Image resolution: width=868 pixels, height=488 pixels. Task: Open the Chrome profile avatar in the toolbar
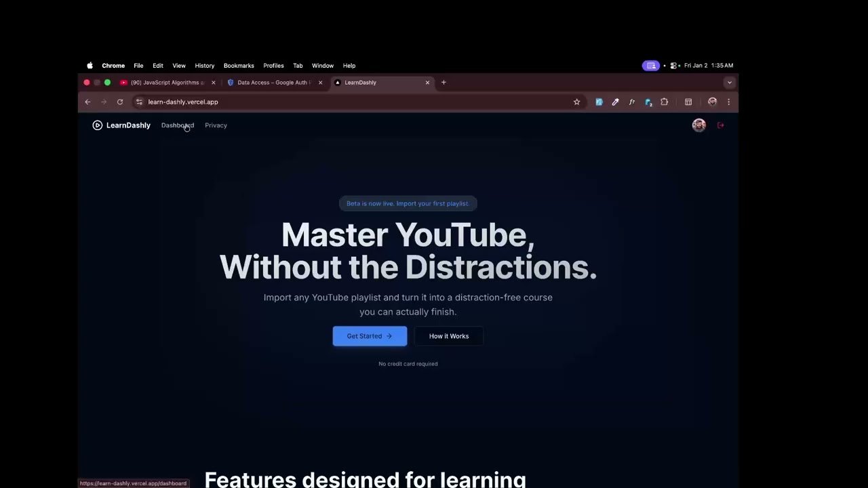tap(712, 102)
